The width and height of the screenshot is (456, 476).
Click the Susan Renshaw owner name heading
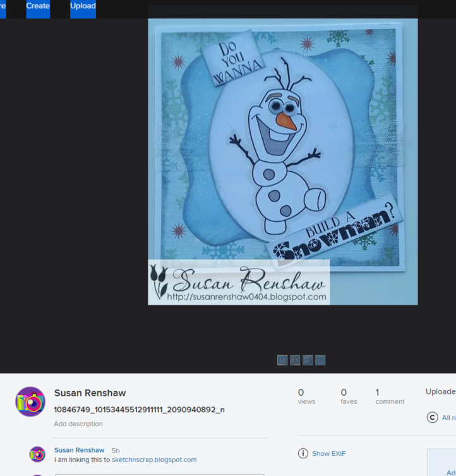(x=90, y=393)
